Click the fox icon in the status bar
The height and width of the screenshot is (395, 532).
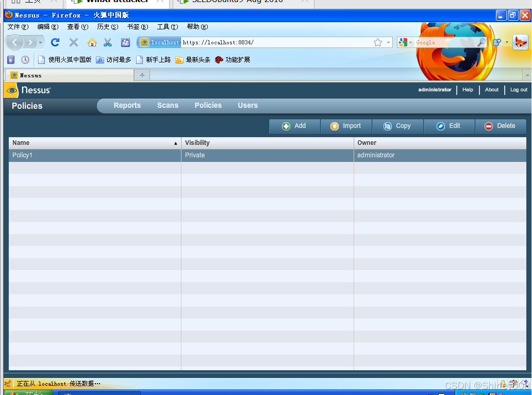pyautogui.click(x=8, y=384)
